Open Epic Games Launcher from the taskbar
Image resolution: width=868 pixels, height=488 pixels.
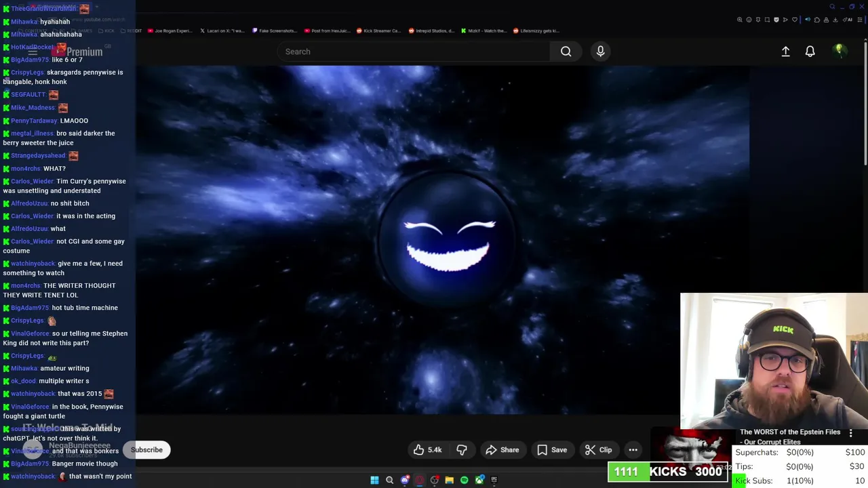[494, 480]
